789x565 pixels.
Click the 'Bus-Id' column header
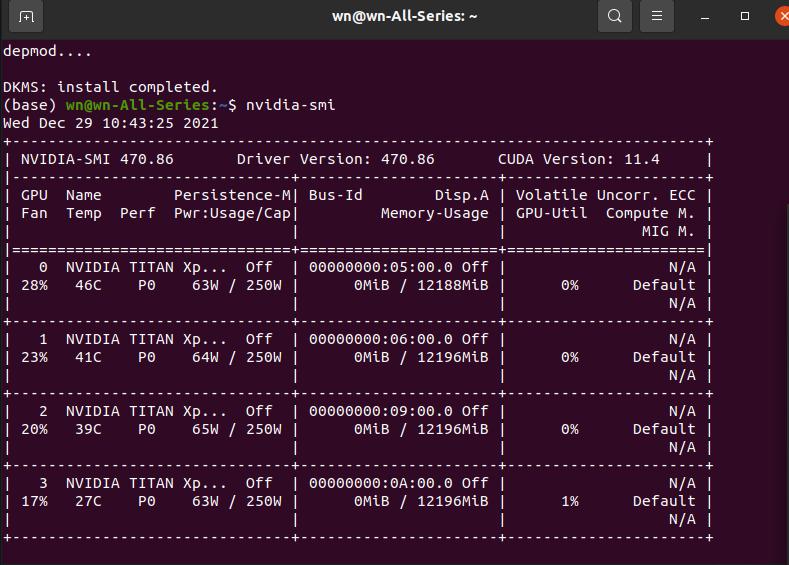[336, 195]
